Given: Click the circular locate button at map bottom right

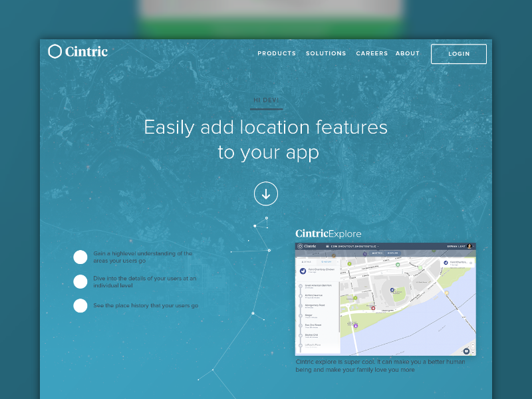Looking at the screenshot, I should (466, 352).
